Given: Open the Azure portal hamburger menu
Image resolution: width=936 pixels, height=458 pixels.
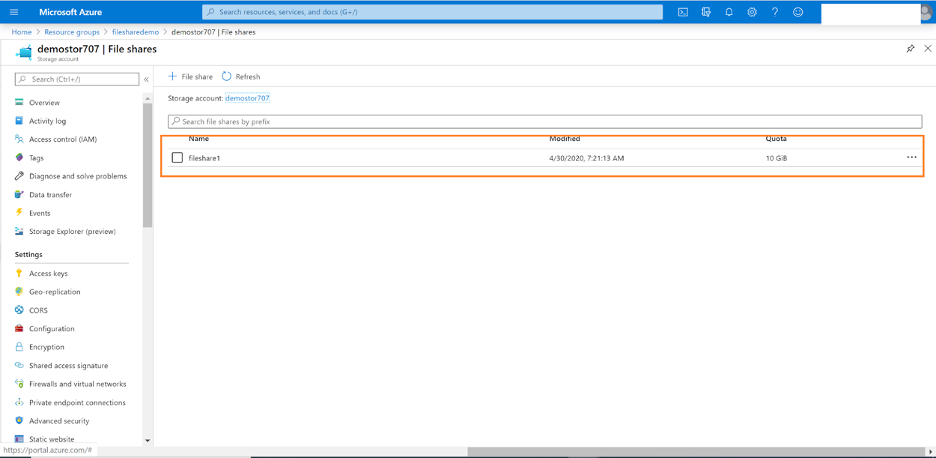Looking at the screenshot, I should (14, 12).
